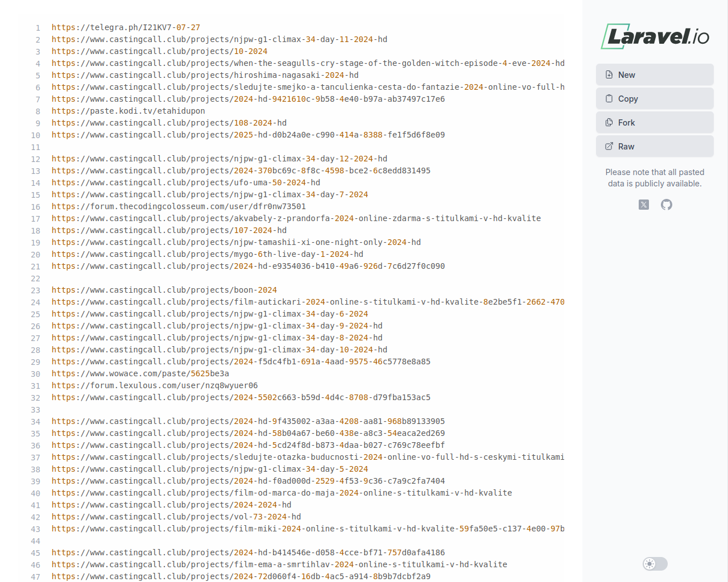Click the film-od-marca-do-maja URL
The image size is (728, 582).
(282, 493)
